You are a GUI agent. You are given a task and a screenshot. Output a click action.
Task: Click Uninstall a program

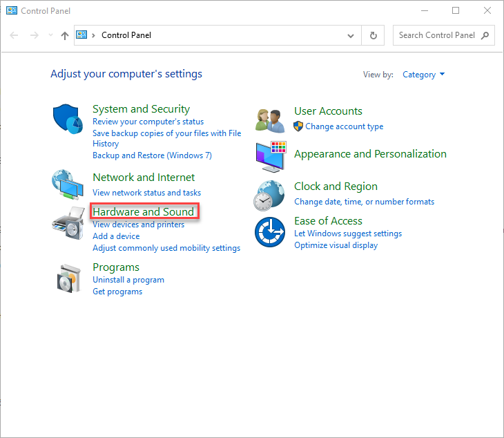point(128,280)
